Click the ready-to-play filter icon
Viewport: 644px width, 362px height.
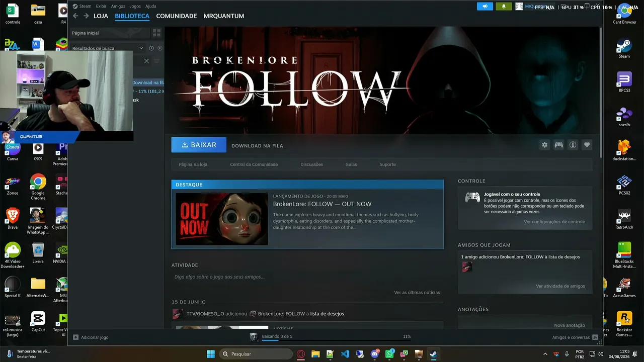click(160, 48)
